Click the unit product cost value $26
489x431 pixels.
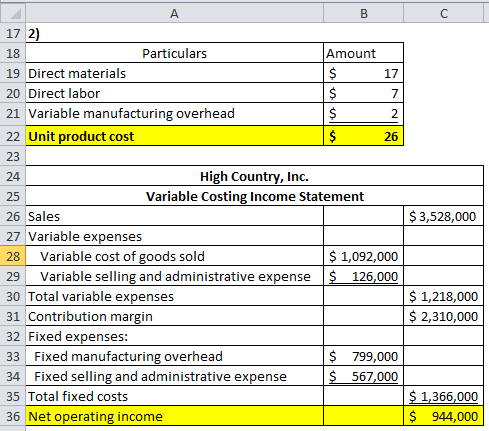(363, 136)
